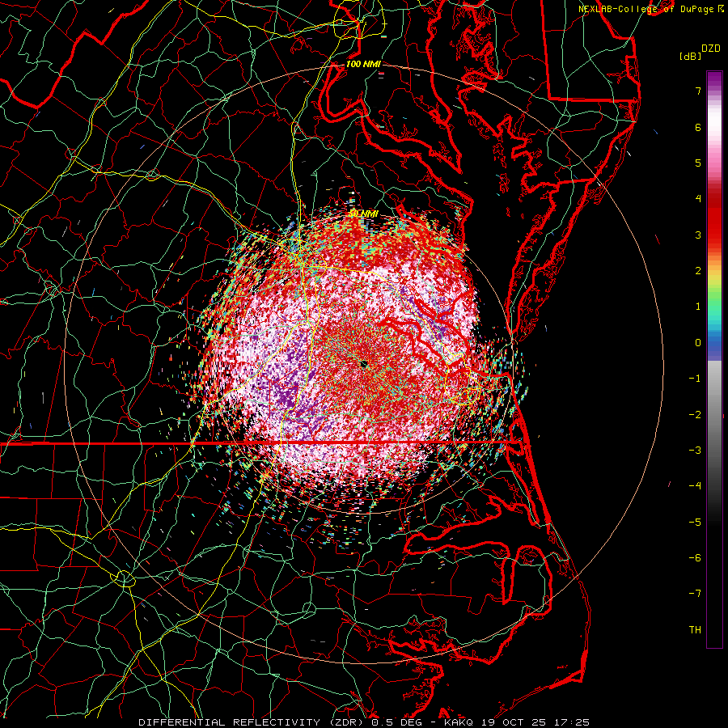728x728 pixels.
Task: Click the "-4" value on the color scale
Action: click(x=695, y=486)
